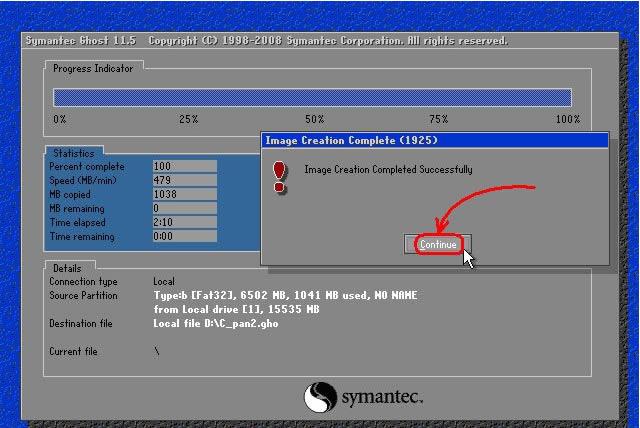Viewport: 640px width, 428px height.
Task: Click the Statistics group label
Action: 74,153
